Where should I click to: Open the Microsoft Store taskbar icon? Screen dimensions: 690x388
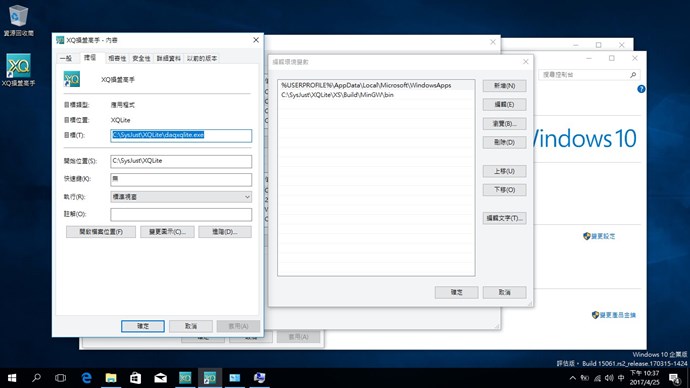136,378
